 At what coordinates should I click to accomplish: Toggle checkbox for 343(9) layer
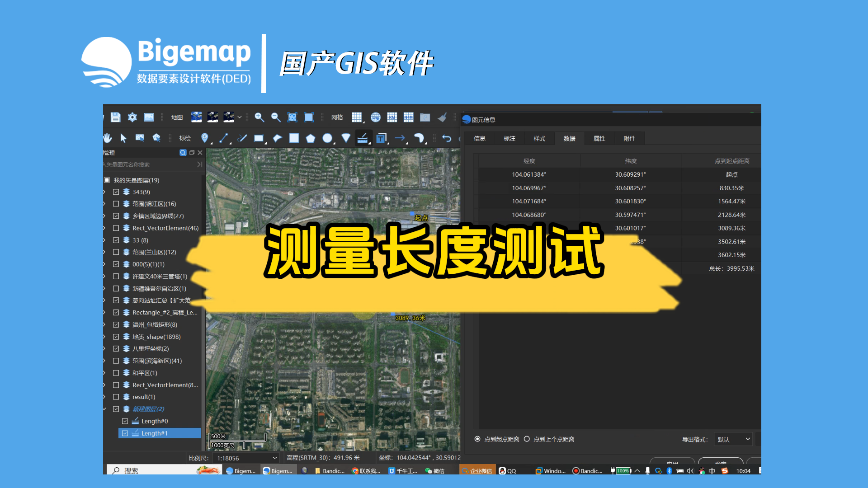[116, 192]
